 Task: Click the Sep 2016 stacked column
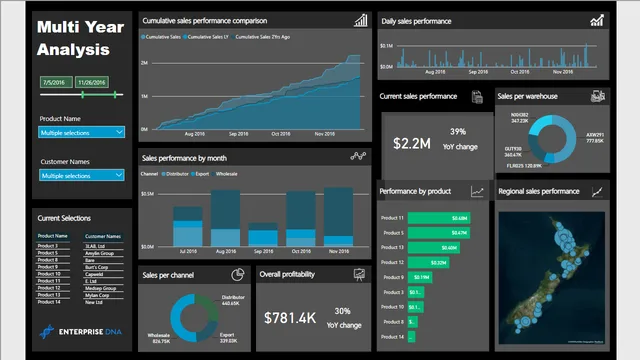263,234
